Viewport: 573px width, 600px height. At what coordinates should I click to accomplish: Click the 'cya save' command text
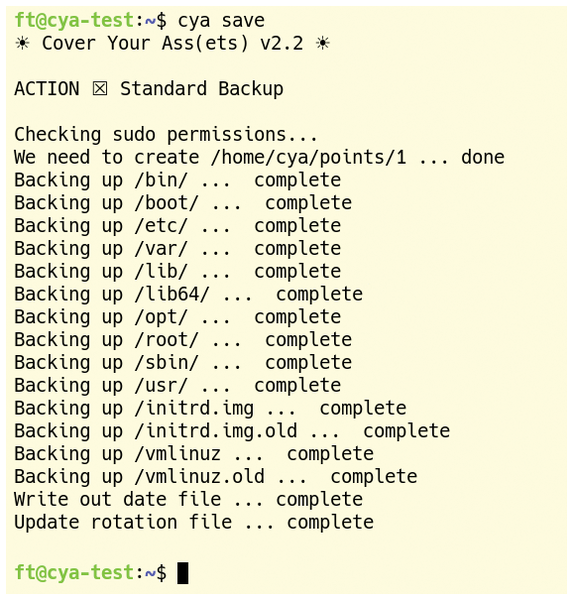coord(221,21)
